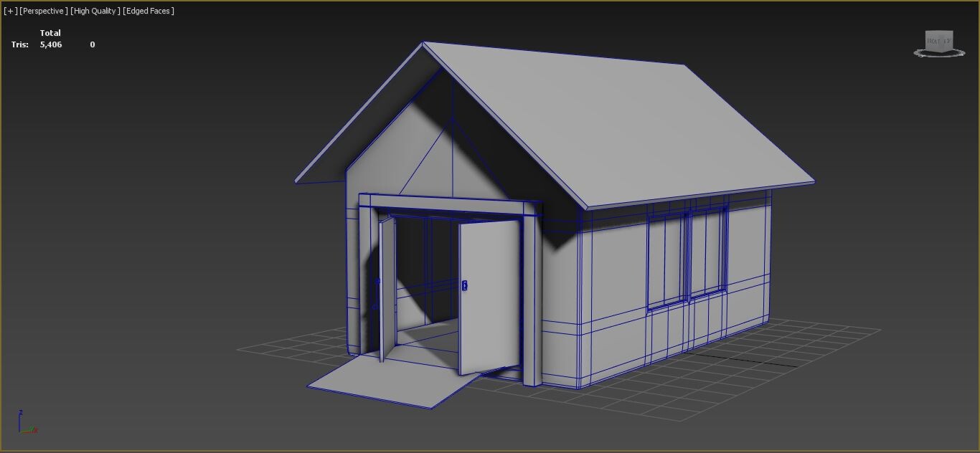
Task: Click the ViewCube in the viewport corner
Action: tap(939, 41)
